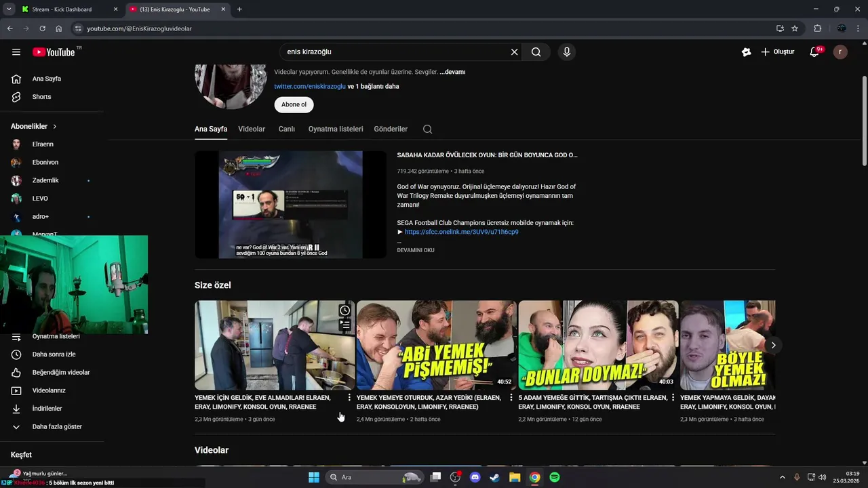Open the Oynatma listeleri channel tab
Screen dimensions: 868x488
click(x=336, y=129)
